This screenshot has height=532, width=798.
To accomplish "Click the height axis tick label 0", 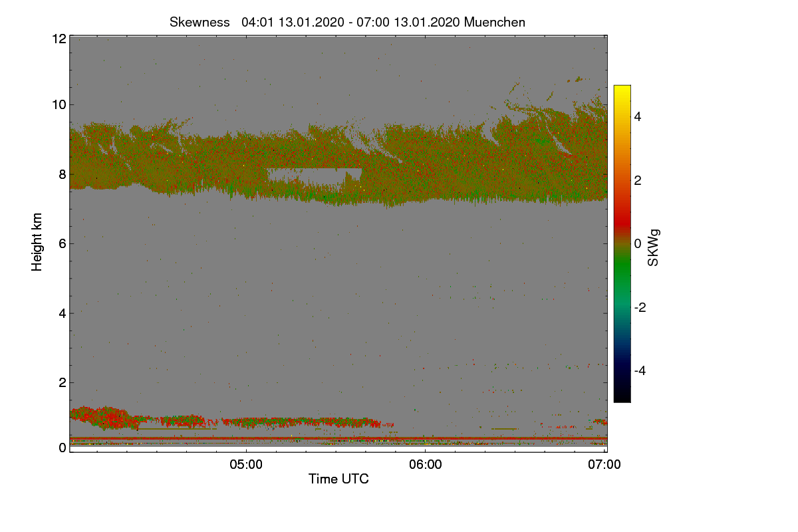I will (62, 448).
